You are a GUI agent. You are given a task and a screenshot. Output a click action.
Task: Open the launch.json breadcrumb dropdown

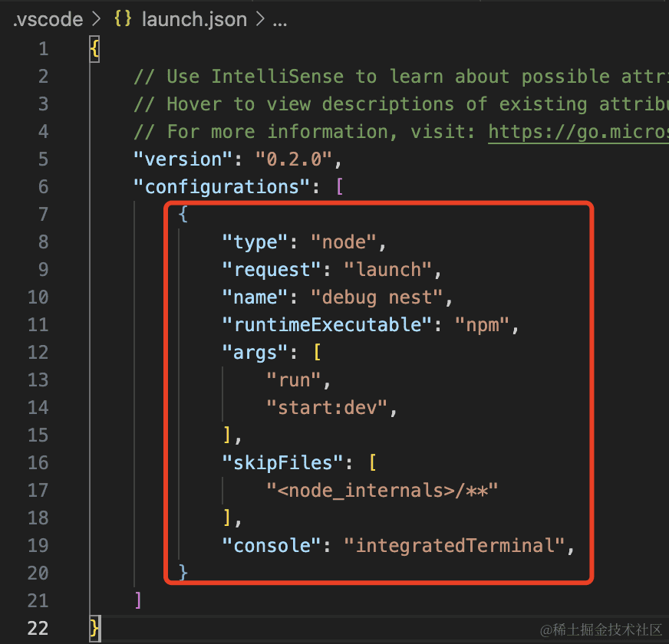pyautogui.click(x=194, y=20)
